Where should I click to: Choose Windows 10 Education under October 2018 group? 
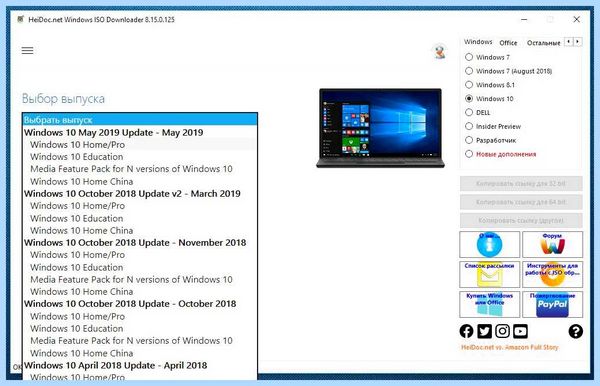pyautogui.click(x=140, y=329)
